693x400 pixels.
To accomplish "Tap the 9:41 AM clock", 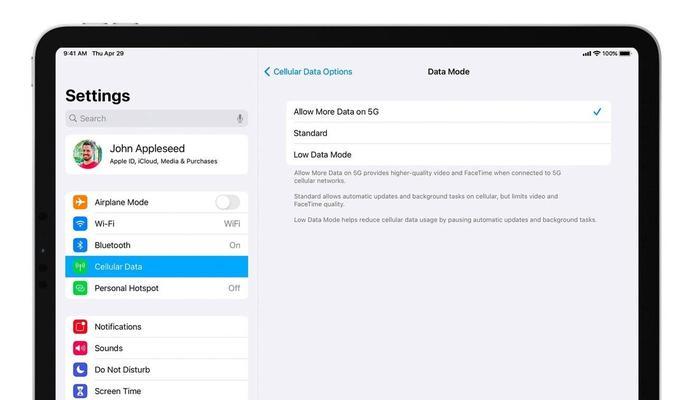I will [x=75, y=53].
